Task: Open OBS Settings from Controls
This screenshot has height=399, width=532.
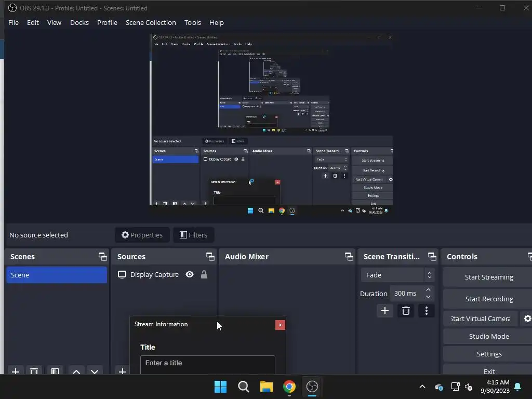Action: [x=488, y=354]
